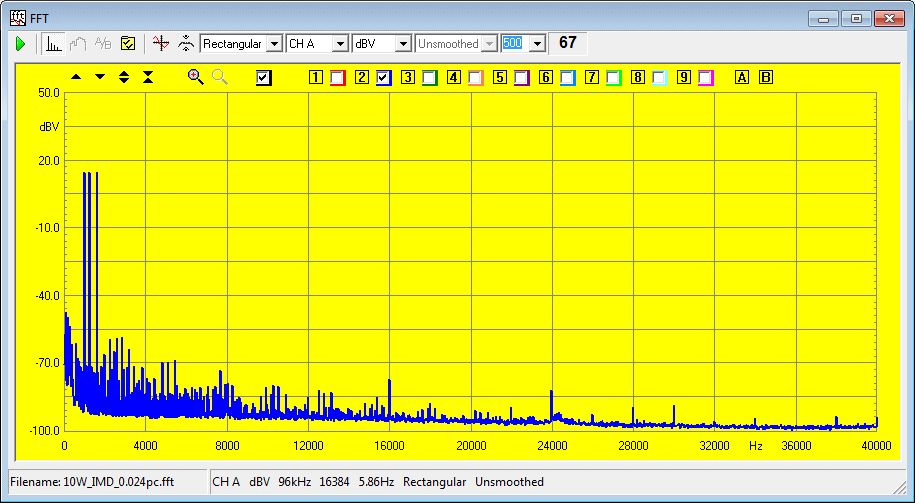
Task: Click the greyed averaging curve toolbar icon
Action: tap(78, 44)
